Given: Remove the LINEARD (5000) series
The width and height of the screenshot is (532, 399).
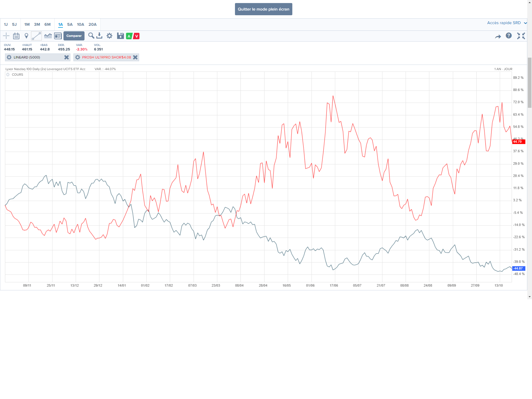Looking at the screenshot, I should pyautogui.click(x=66, y=57).
